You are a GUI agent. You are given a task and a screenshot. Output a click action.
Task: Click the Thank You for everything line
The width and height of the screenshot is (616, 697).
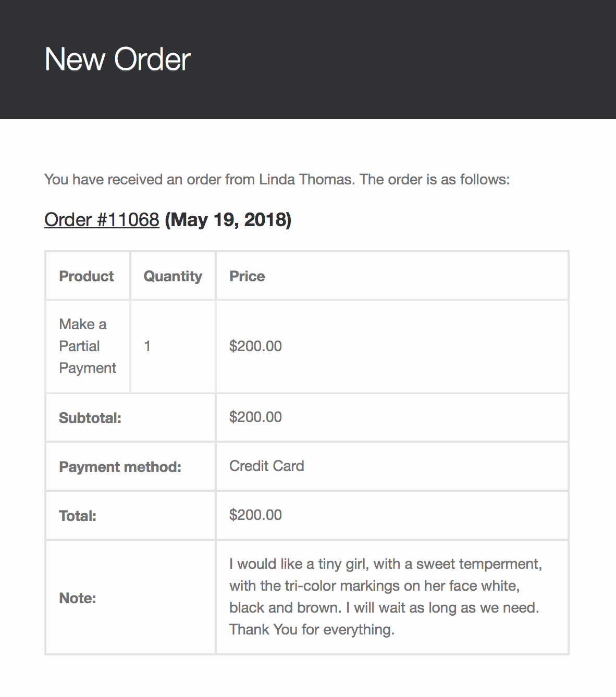pyautogui.click(x=312, y=629)
